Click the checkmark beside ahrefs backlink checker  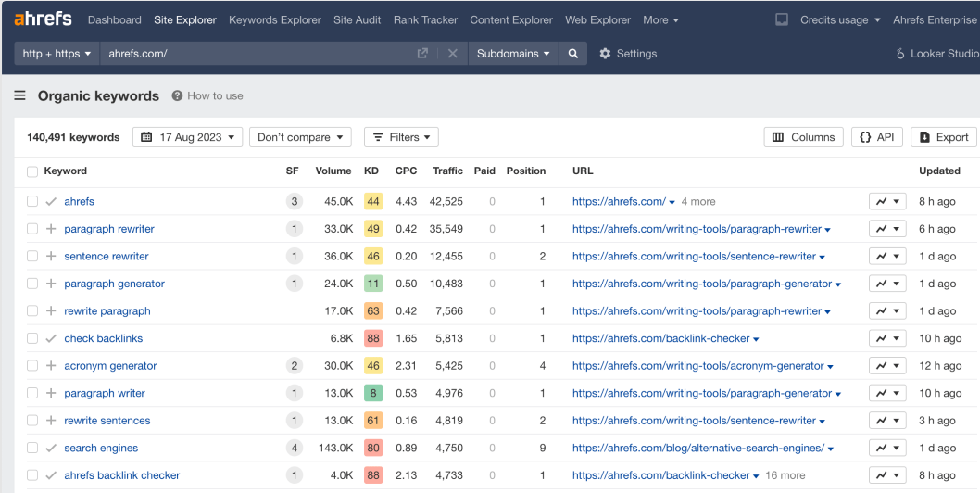point(51,475)
